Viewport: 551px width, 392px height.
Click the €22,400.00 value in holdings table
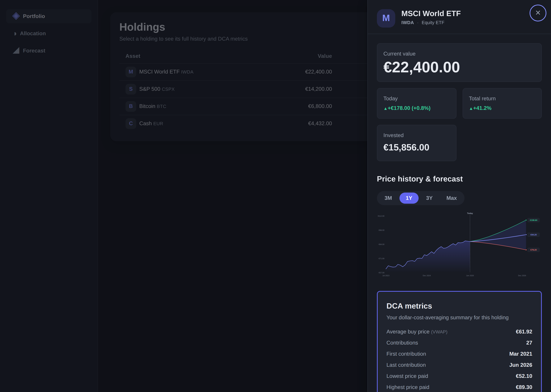(x=318, y=72)
